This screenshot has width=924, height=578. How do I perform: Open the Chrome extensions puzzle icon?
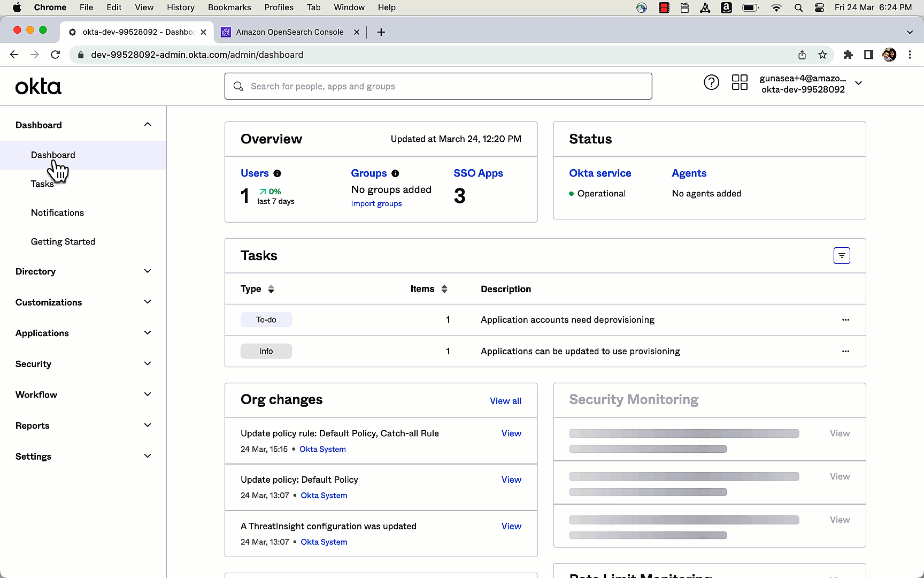(848, 55)
